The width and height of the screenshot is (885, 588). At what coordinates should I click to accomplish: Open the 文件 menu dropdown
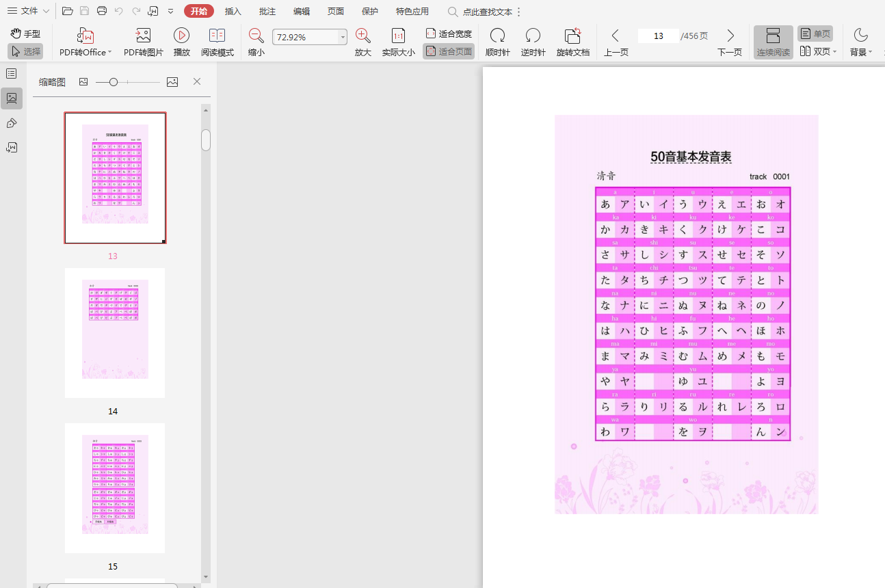click(x=29, y=11)
